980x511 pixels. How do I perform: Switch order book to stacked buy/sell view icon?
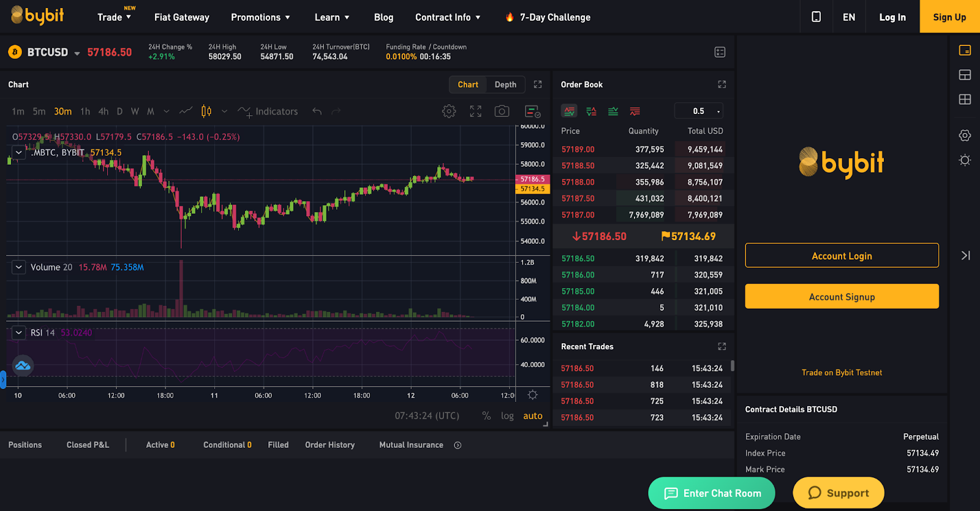(x=591, y=111)
